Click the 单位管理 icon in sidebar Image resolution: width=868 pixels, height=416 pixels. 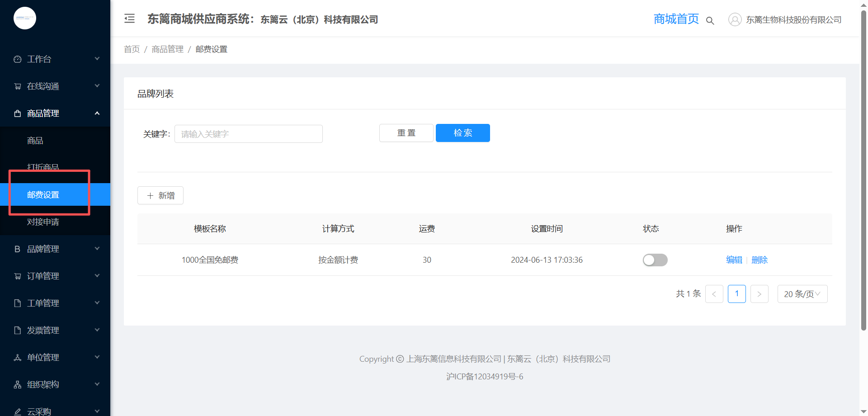(x=18, y=358)
